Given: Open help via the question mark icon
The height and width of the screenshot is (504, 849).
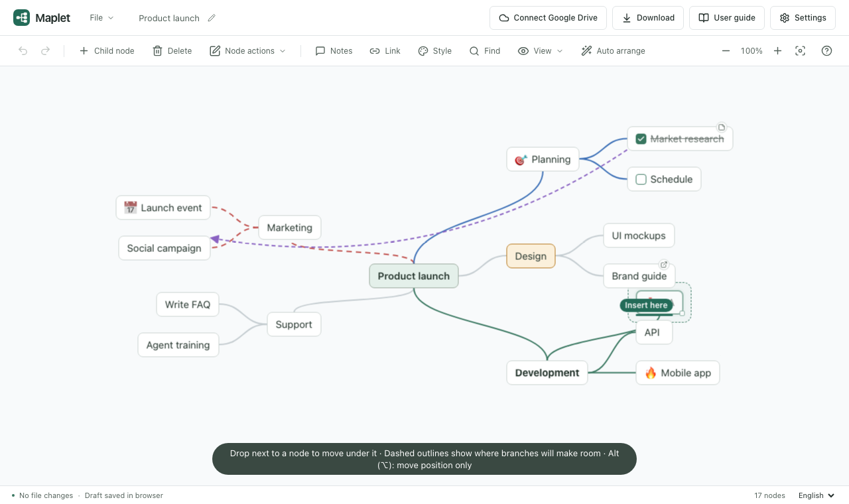Looking at the screenshot, I should (826, 51).
